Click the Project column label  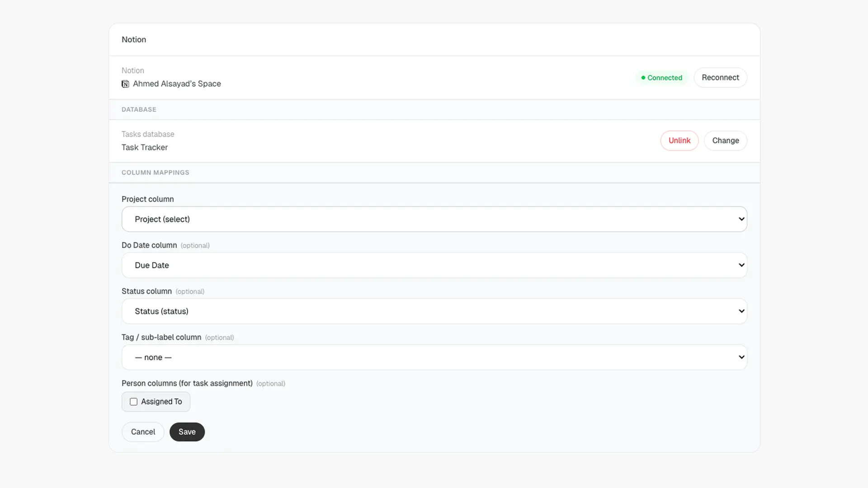point(147,199)
